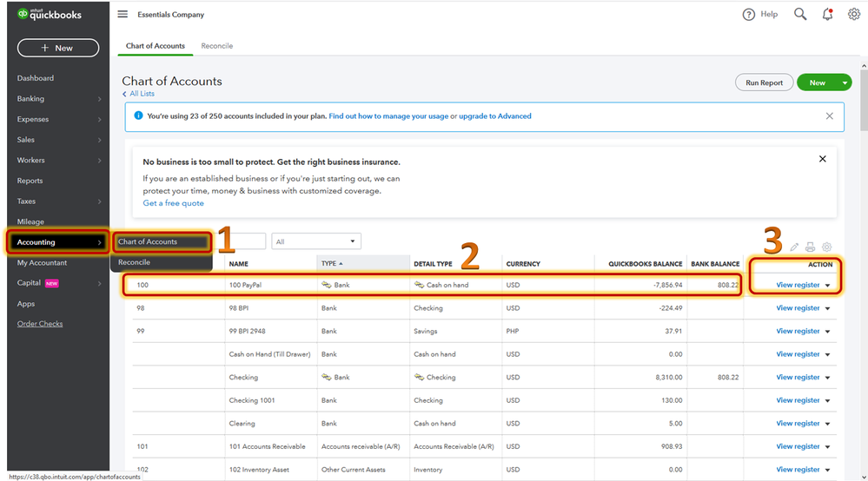This screenshot has width=868, height=481.
Task: Sort by NAME column header
Action: tap(239, 264)
